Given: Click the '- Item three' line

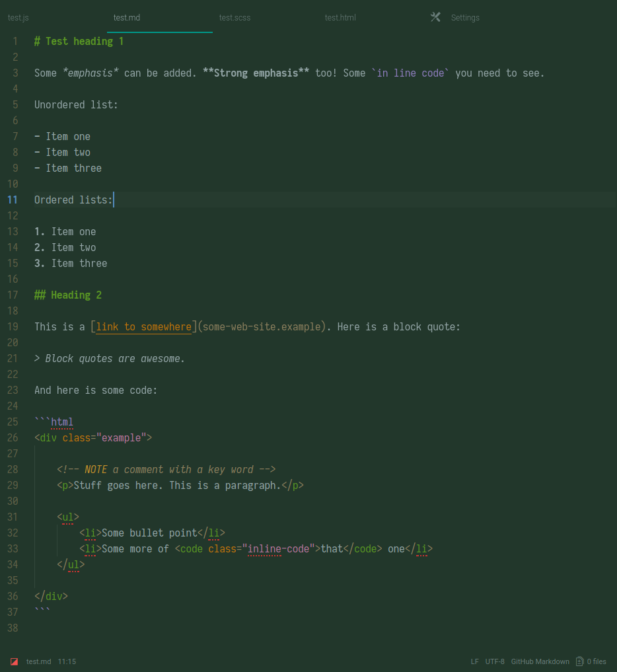Looking at the screenshot, I should pyautogui.click(x=67, y=168).
